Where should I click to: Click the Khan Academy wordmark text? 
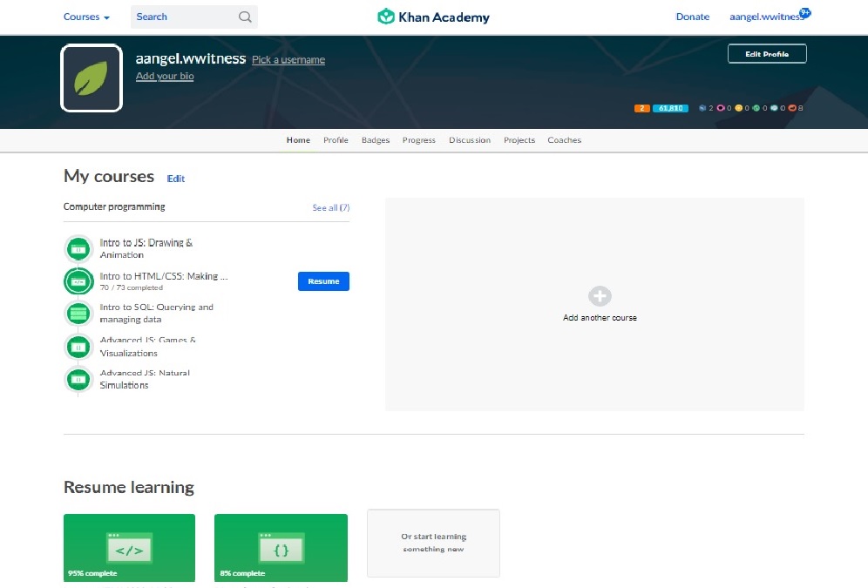click(444, 17)
